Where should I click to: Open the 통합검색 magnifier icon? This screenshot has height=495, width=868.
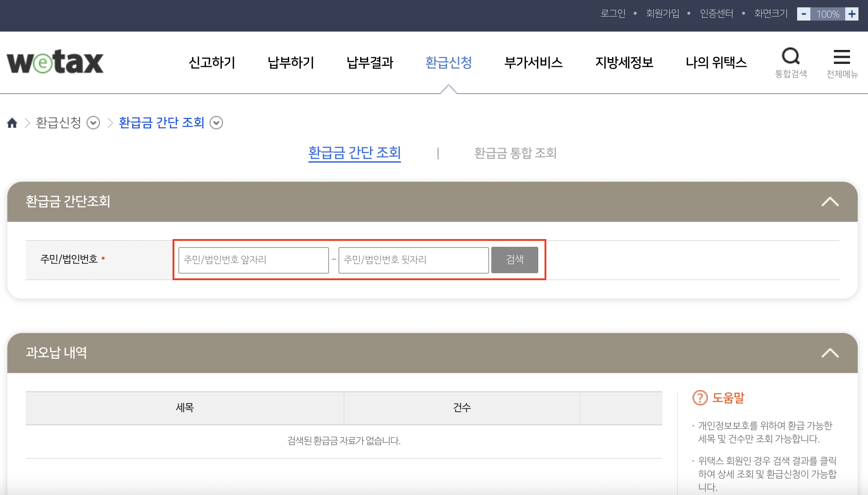[x=791, y=57]
